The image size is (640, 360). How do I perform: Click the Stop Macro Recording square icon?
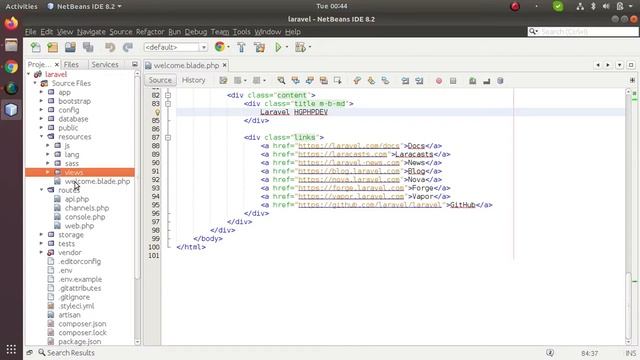point(453,81)
